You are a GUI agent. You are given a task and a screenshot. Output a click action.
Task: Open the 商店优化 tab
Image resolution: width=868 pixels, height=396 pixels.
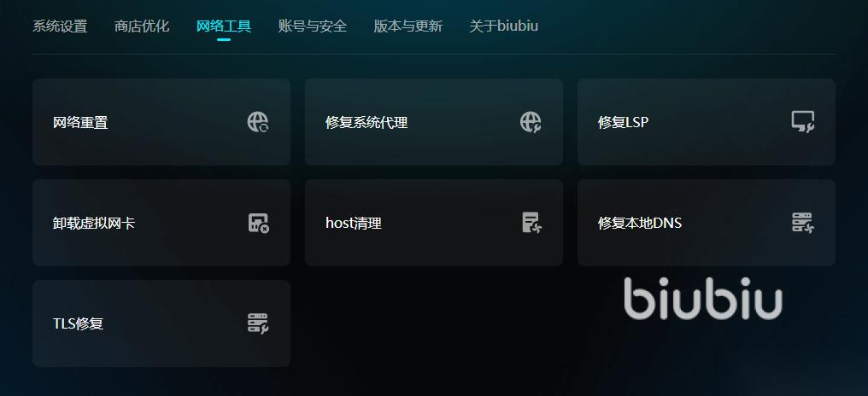142,26
